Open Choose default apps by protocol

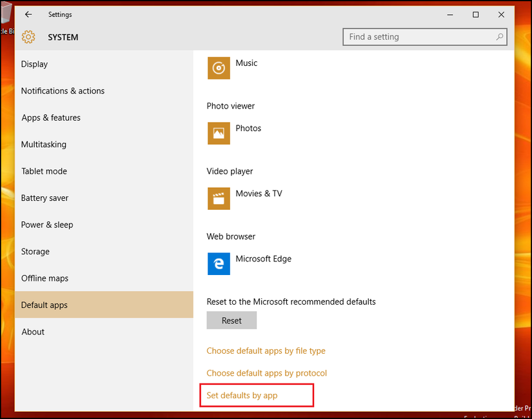click(266, 373)
